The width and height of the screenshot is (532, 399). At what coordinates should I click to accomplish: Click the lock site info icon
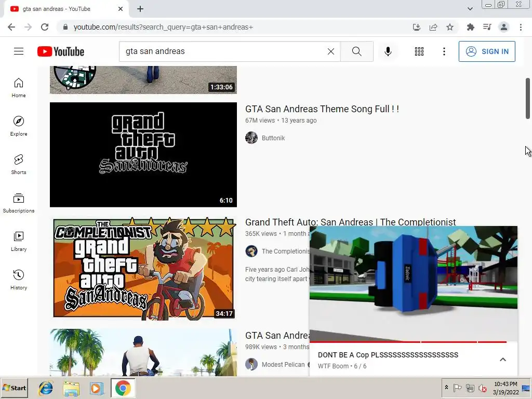tap(65, 27)
